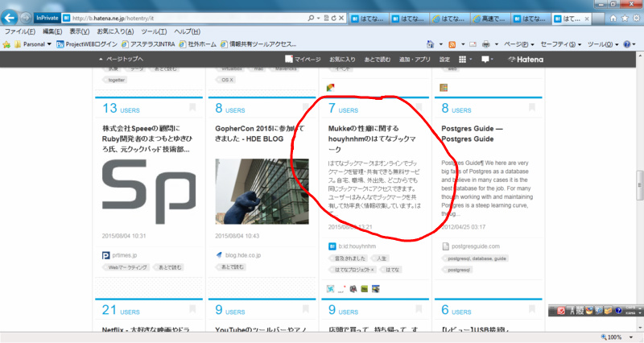Open the 表示(V) menu
The height and width of the screenshot is (343, 644).
(79, 31)
